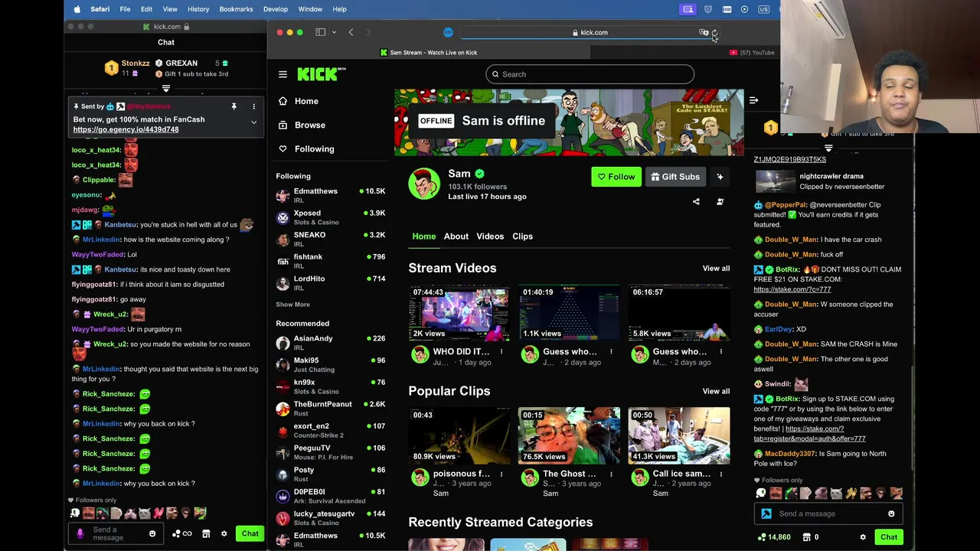Open the nightcrawler drama clip thumbnail

pyautogui.click(x=776, y=181)
